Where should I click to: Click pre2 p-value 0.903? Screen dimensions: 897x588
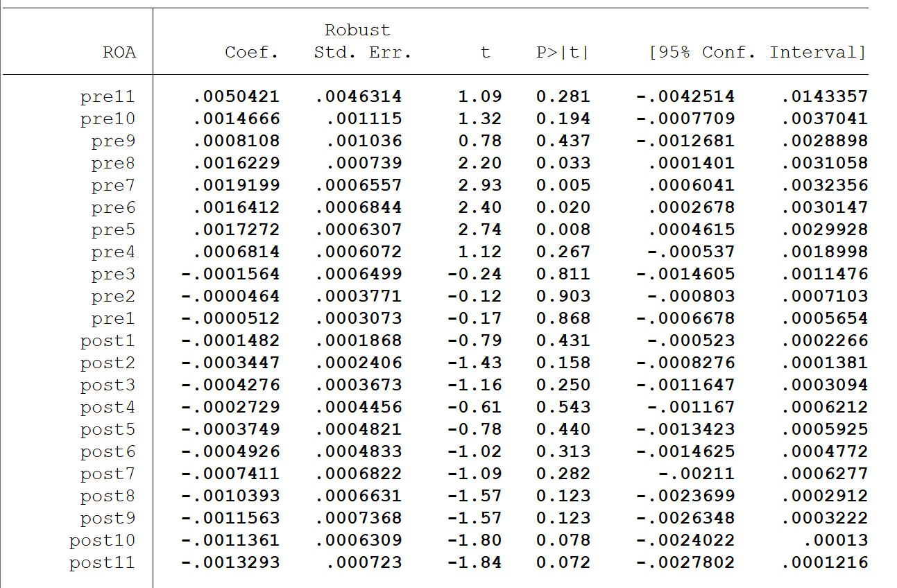563,297
